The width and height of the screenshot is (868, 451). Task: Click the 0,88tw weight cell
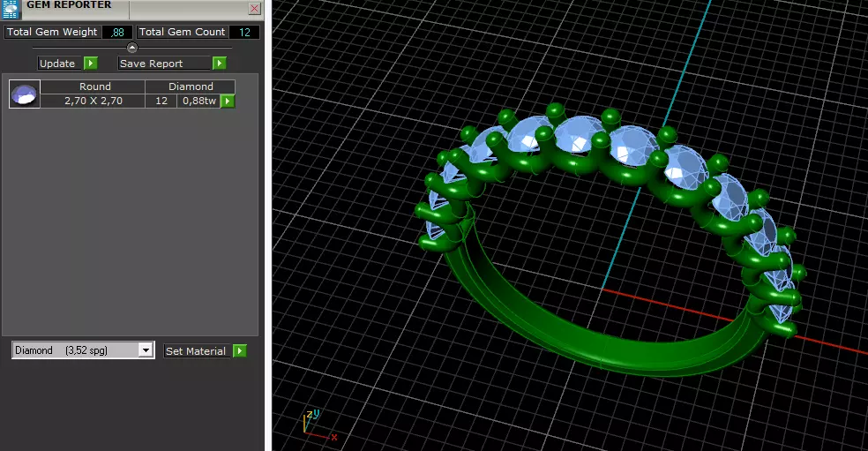[198, 101]
